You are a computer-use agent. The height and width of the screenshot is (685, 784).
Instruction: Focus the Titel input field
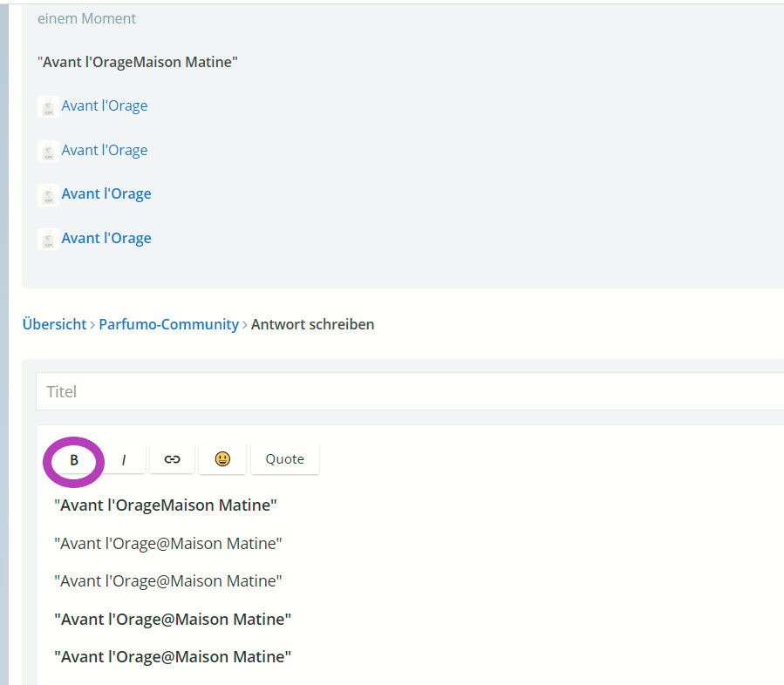pyautogui.click(x=410, y=391)
